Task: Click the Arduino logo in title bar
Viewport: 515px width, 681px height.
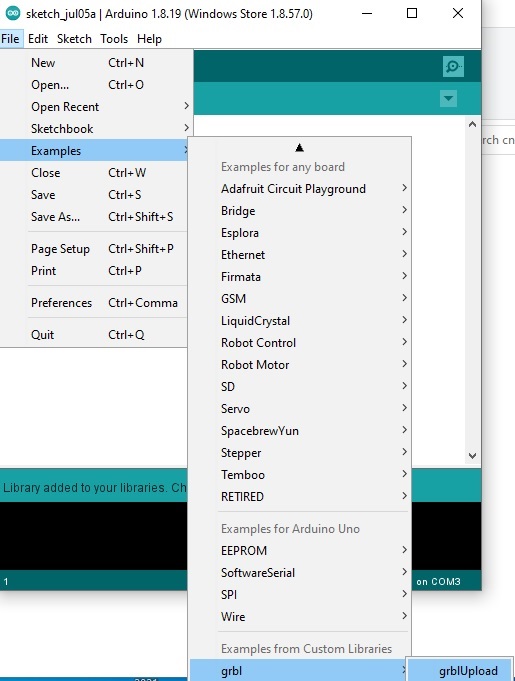Action: (13, 13)
